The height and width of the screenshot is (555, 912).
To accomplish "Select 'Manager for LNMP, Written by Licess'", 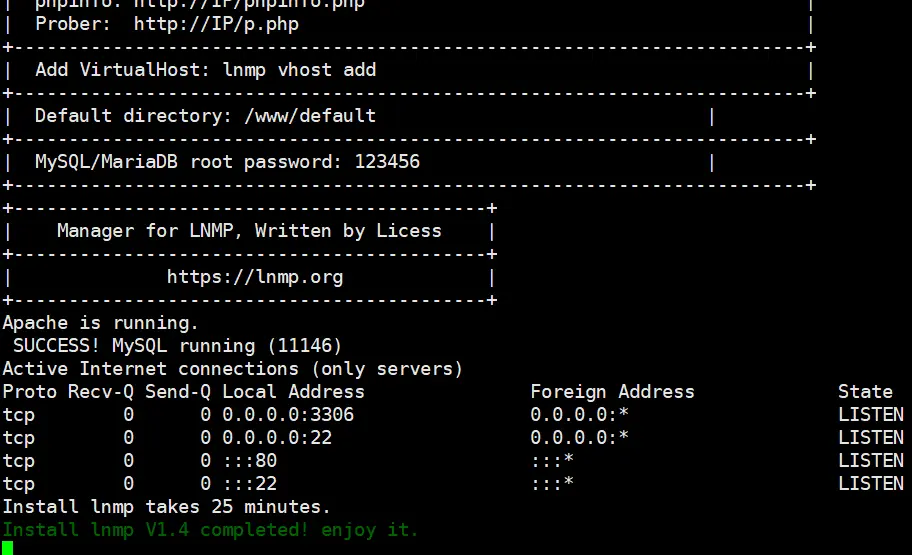I will 249,231.
